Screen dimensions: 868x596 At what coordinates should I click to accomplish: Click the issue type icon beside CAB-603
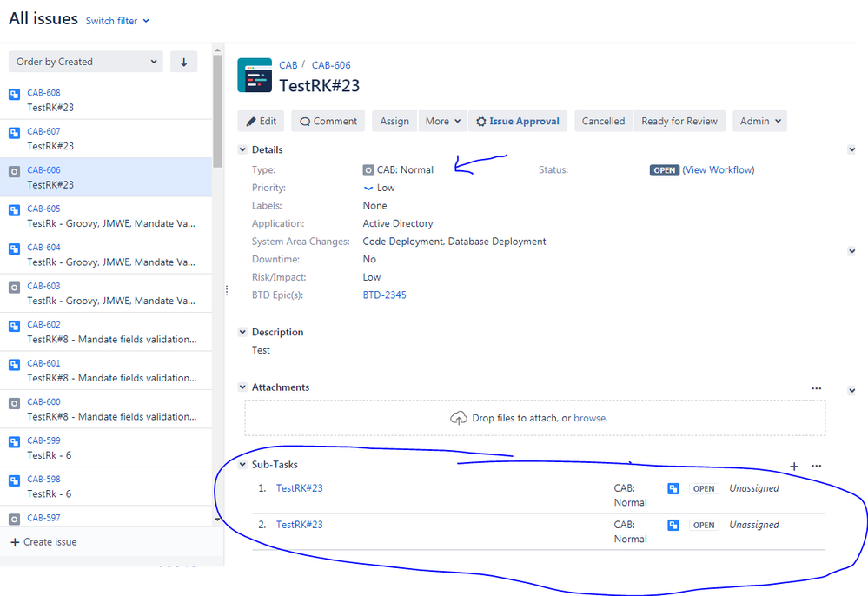coord(15,288)
